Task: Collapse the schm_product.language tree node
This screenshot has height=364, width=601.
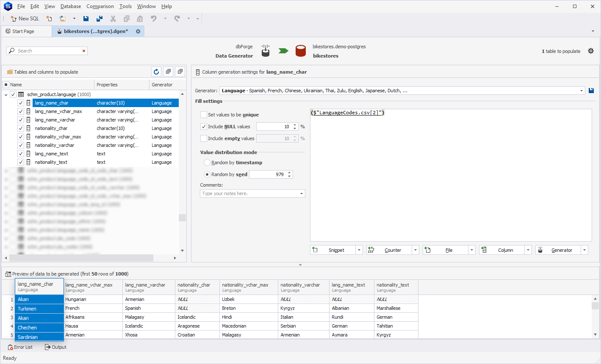Action: (6, 94)
